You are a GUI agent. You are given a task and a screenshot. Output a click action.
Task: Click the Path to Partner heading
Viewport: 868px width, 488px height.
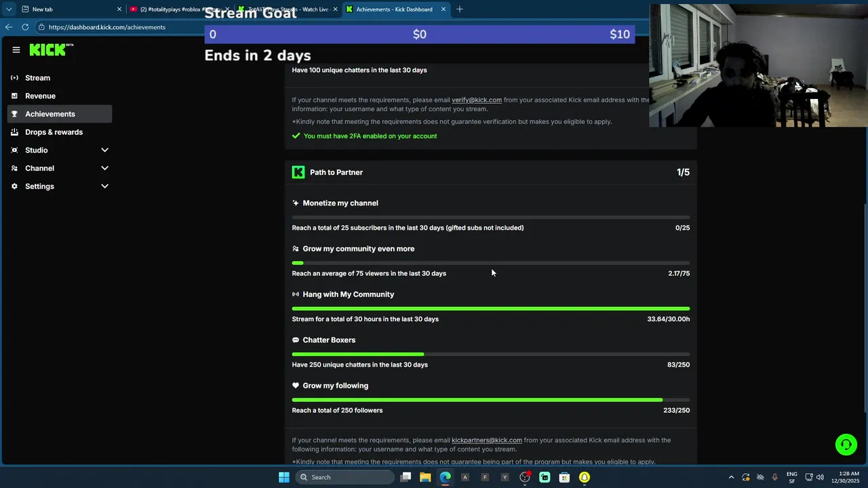coord(336,172)
